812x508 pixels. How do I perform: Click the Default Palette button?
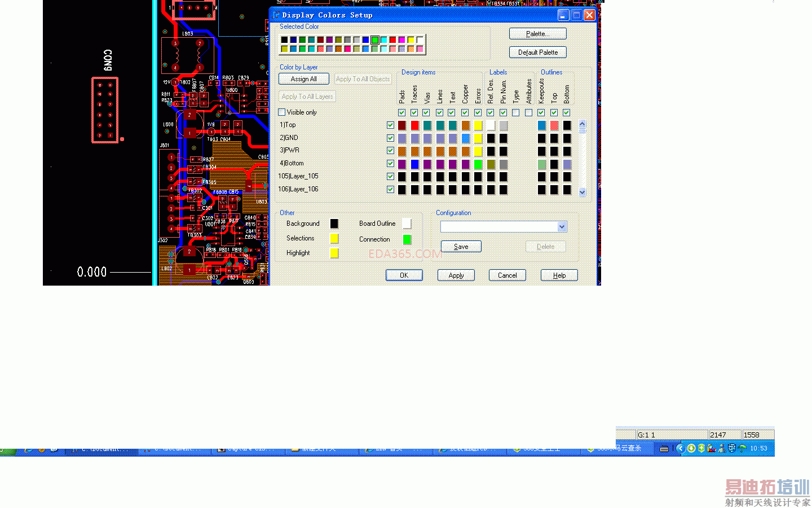pos(538,52)
